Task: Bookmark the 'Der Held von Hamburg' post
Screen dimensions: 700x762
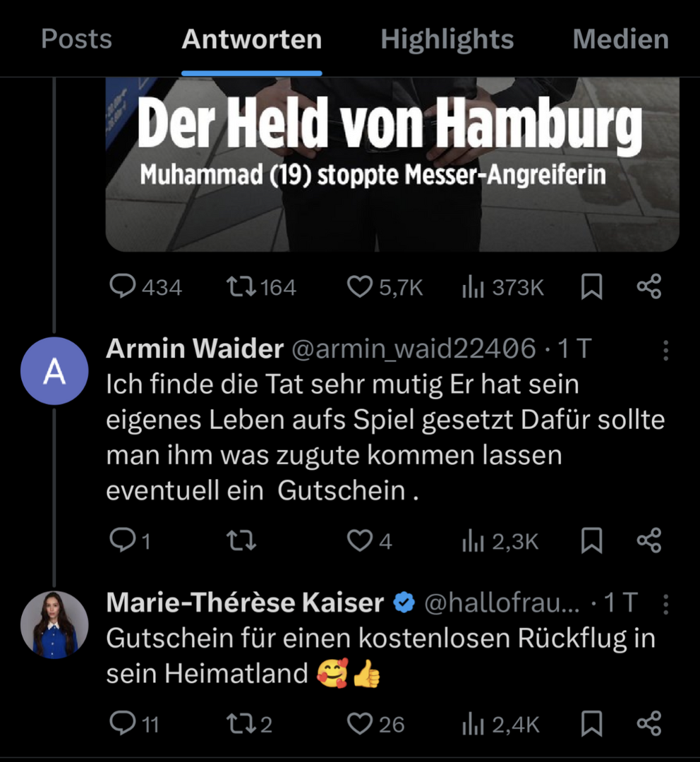Action: click(x=591, y=286)
